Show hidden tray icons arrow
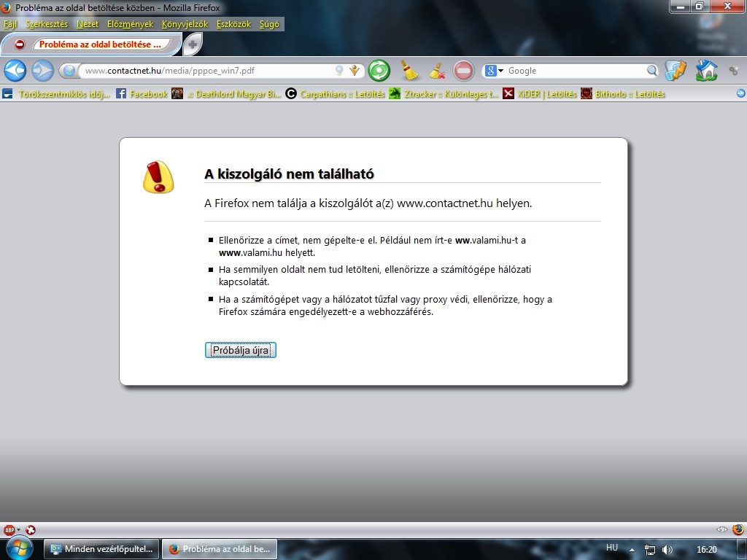Screen dimensions: 747x560 click(x=632, y=550)
